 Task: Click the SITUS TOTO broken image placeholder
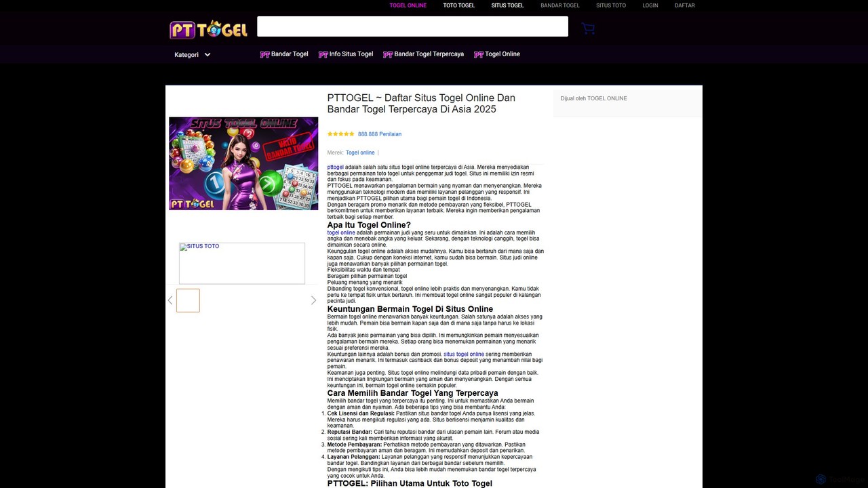(x=242, y=263)
